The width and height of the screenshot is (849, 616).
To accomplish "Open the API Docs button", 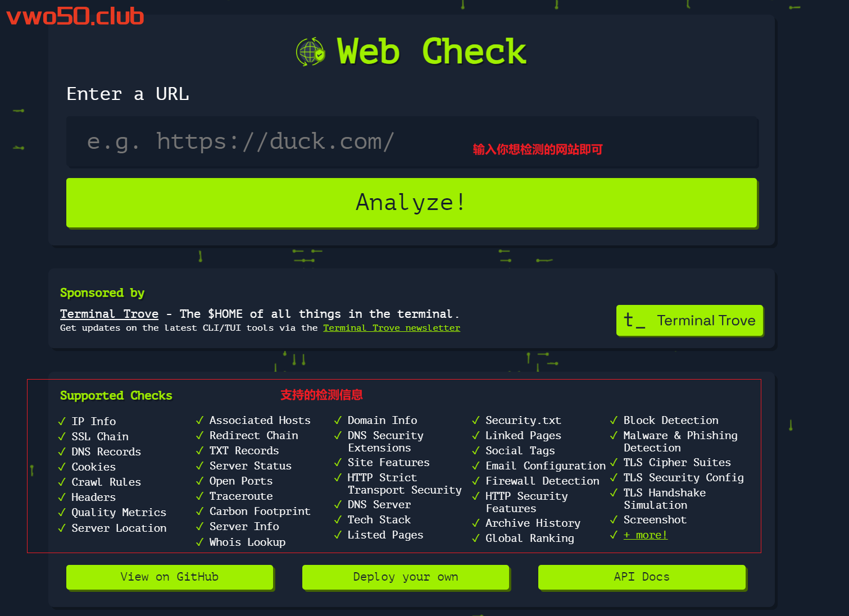I will [642, 577].
